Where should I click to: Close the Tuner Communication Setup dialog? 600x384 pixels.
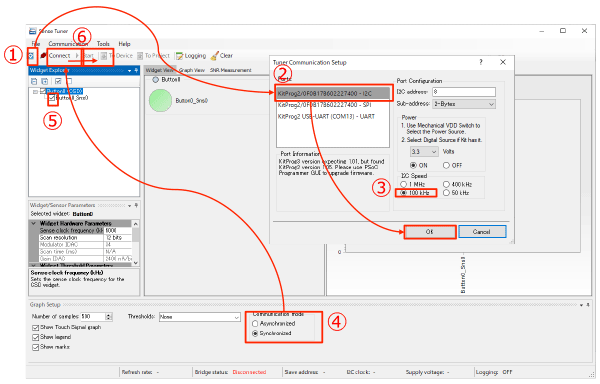[503, 62]
